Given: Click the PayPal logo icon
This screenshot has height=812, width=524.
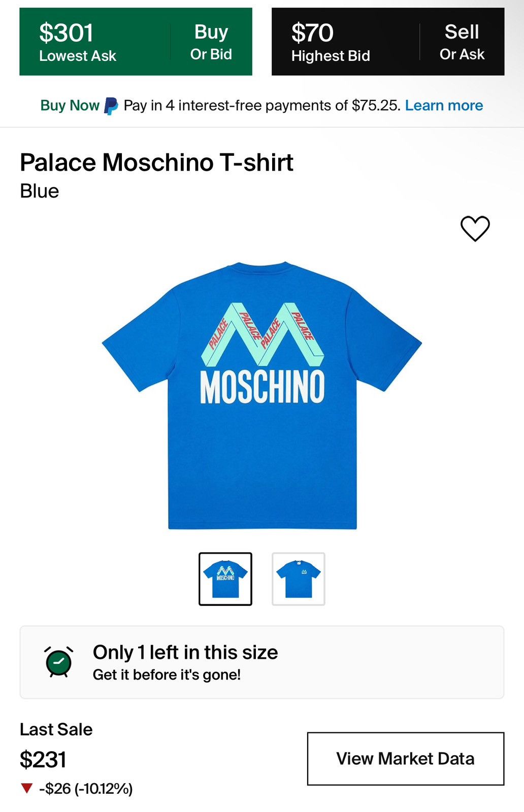Looking at the screenshot, I should [x=111, y=106].
